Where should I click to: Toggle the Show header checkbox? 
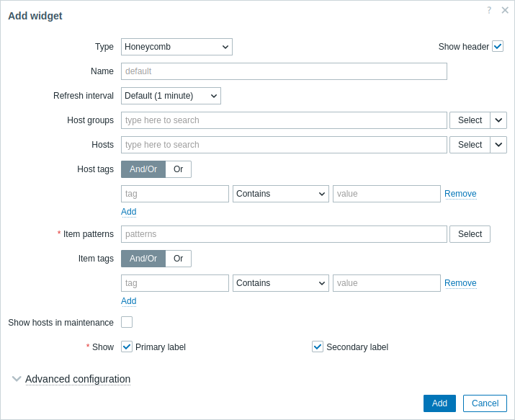pos(498,47)
